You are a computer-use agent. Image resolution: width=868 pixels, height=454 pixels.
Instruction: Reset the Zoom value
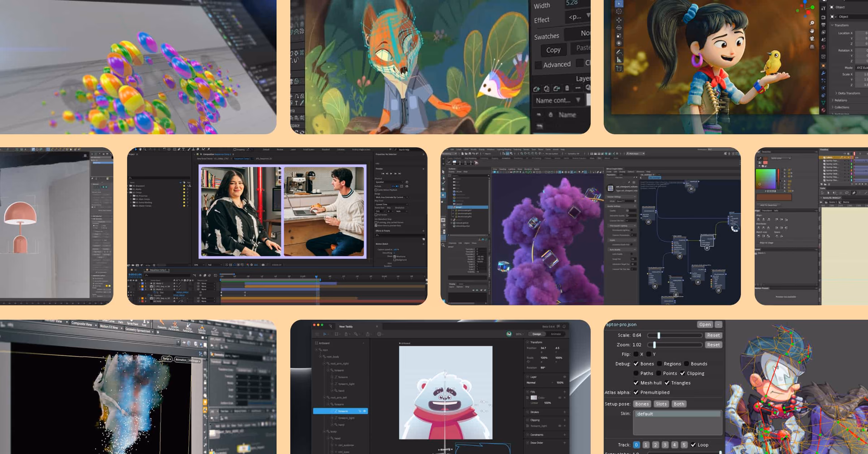tap(713, 345)
